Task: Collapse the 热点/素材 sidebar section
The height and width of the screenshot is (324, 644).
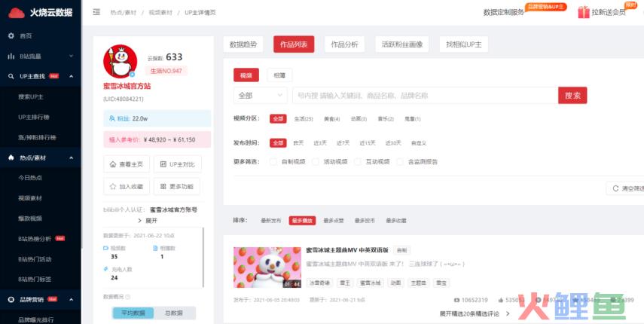Action: click(x=40, y=157)
